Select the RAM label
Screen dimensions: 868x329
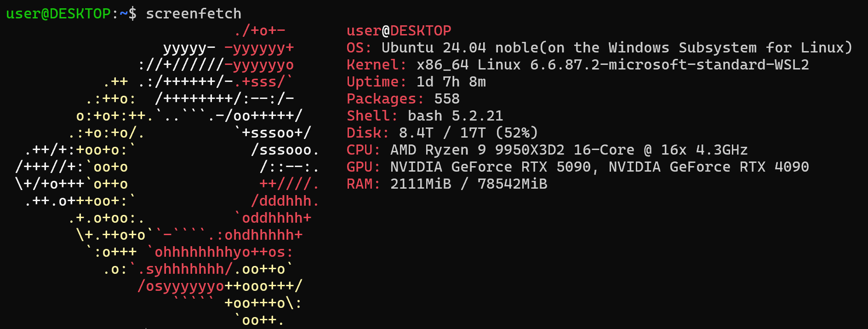(363, 184)
